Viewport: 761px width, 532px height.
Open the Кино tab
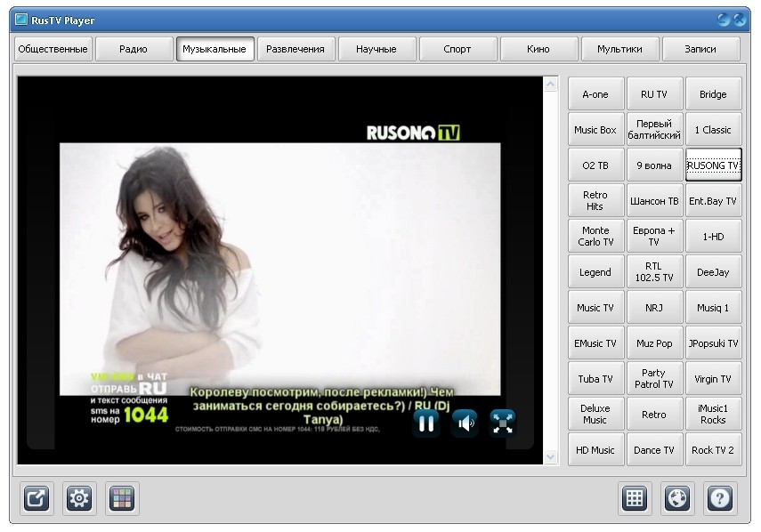538,49
